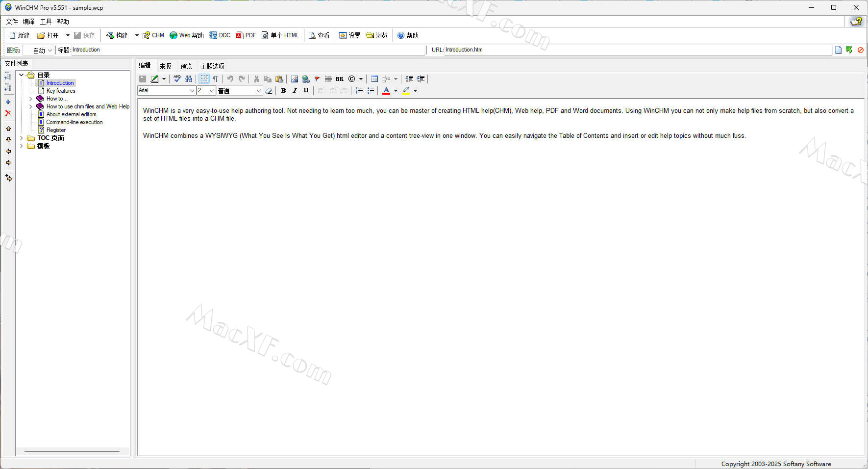Open the 普通 paragraph style dropdown
This screenshot has width=868, height=469.
click(x=259, y=91)
